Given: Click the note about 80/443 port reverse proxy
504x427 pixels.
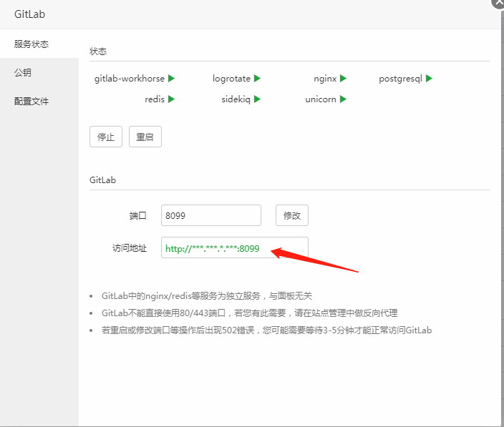Looking at the screenshot, I should tap(249, 313).
